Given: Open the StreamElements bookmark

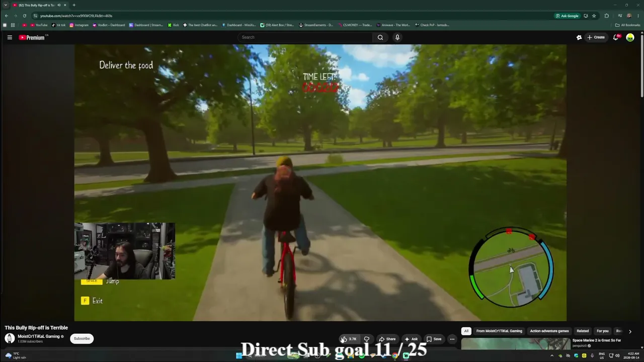Looking at the screenshot, I should pyautogui.click(x=316, y=25).
